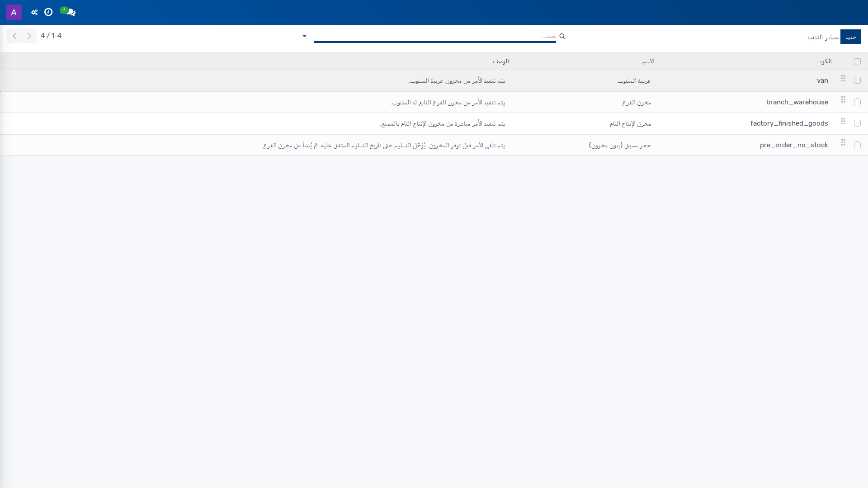
Task: Check the van row checkbox
Action: (x=857, y=80)
